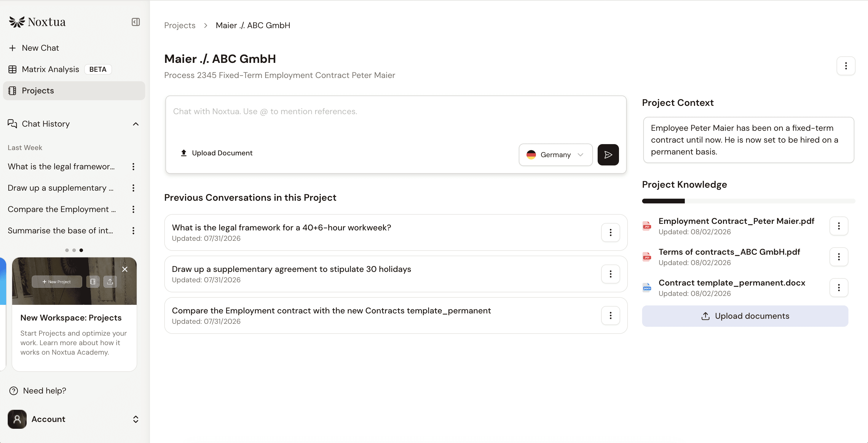Select the second carousel dot
Viewport: 868px width, 443px height.
pos(74,250)
